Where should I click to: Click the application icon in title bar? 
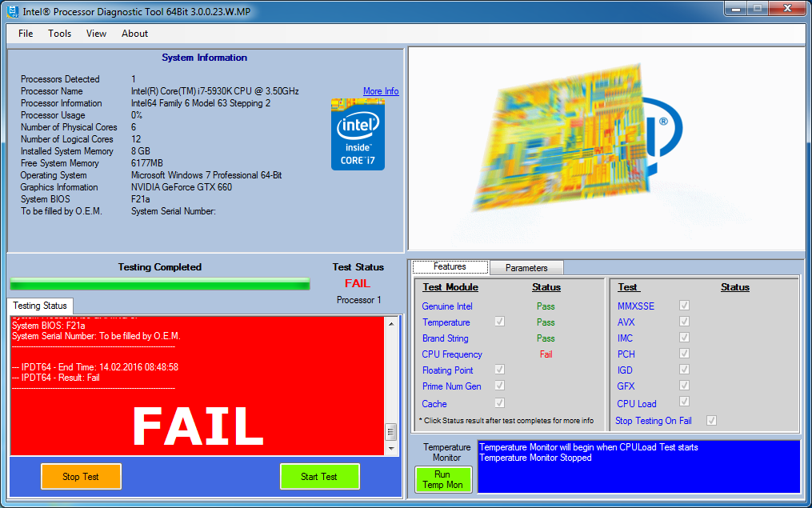(x=13, y=11)
